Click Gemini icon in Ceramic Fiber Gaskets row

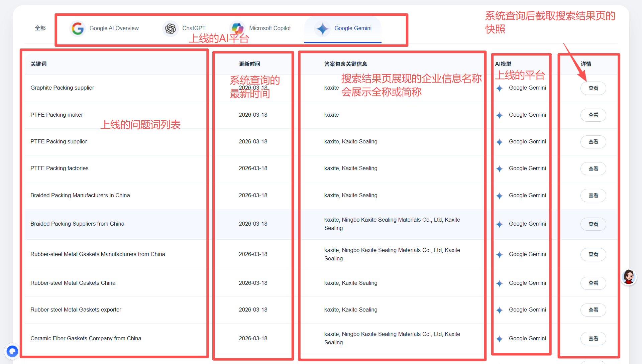500,339
